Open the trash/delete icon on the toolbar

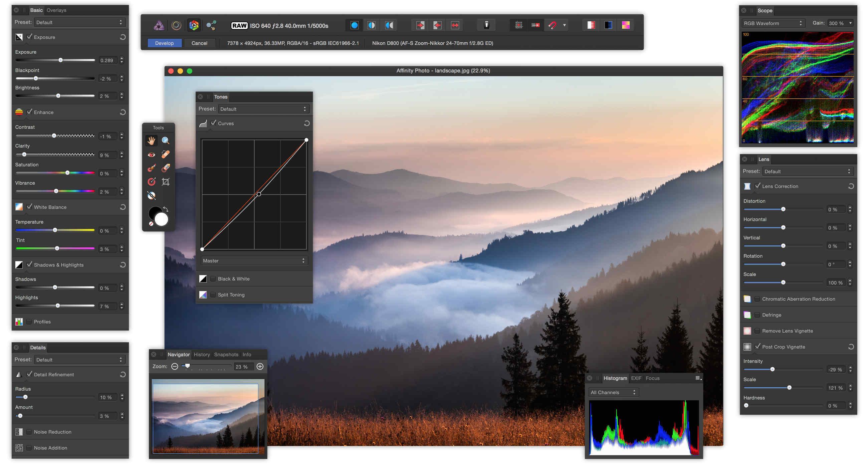click(x=486, y=25)
